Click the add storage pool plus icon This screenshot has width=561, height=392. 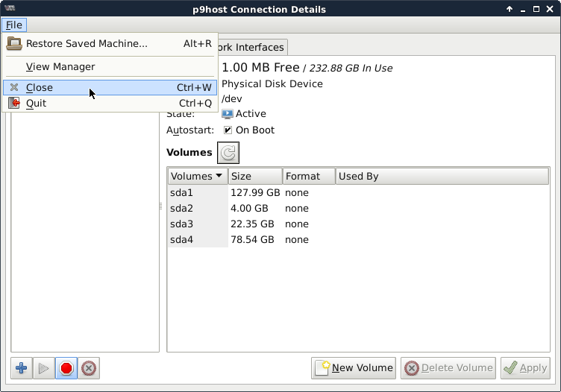click(22, 368)
